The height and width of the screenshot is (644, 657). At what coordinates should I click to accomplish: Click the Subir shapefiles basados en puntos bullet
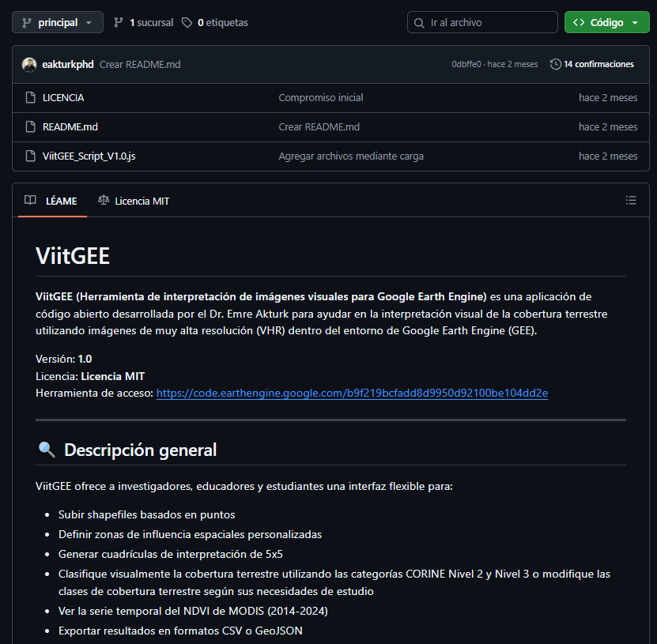click(146, 514)
